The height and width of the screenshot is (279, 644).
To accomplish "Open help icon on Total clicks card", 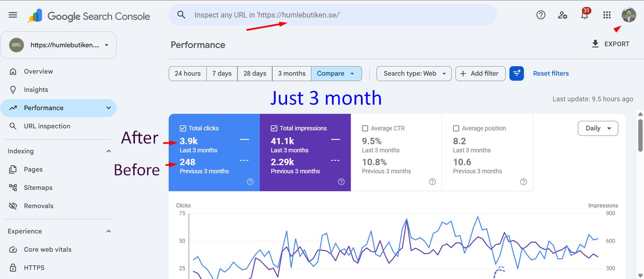I will click(250, 182).
